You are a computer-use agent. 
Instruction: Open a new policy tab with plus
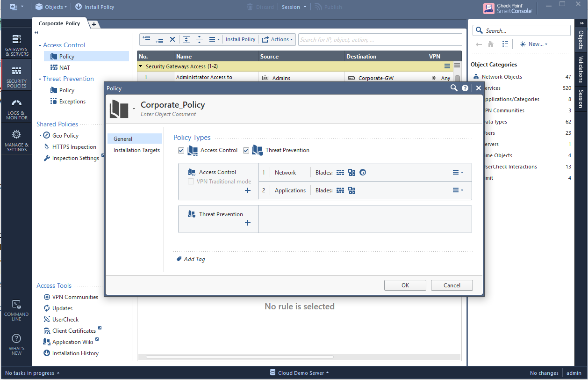[x=93, y=24]
